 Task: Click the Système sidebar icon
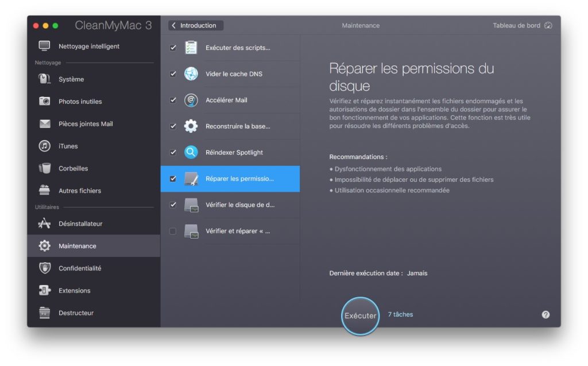click(x=44, y=79)
